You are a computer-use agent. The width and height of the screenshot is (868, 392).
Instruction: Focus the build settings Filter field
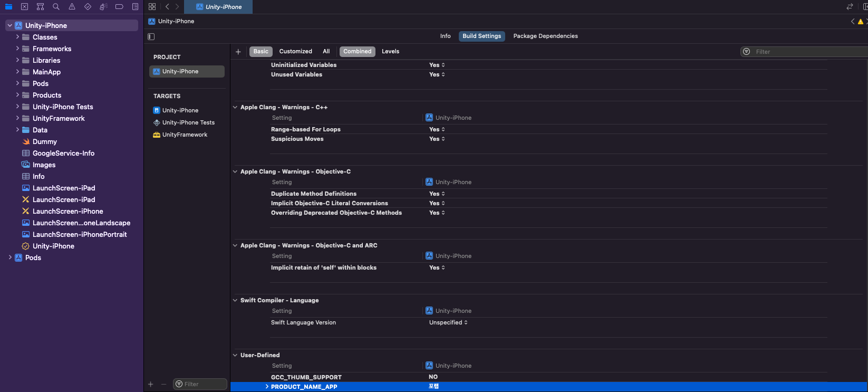pos(804,52)
